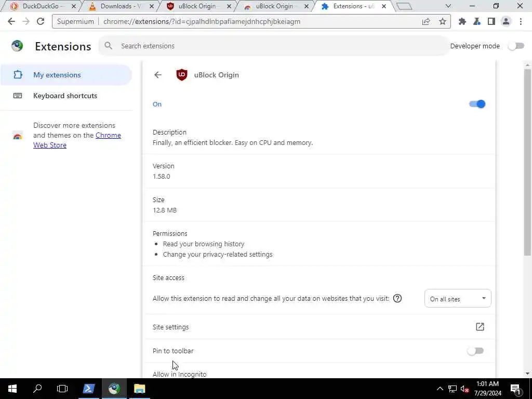Open Site settings external link icon
The image size is (532, 399).
click(480, 327)
